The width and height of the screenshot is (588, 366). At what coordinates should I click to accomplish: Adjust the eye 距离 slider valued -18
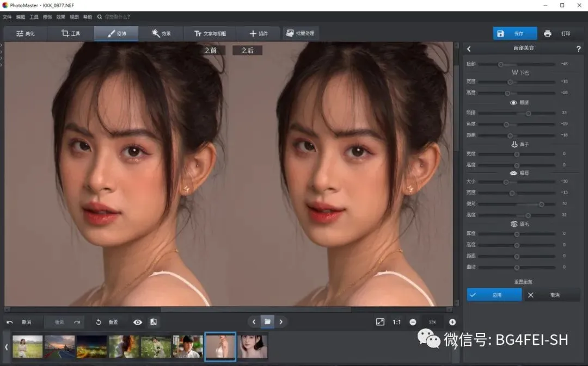tap(517, 135)
